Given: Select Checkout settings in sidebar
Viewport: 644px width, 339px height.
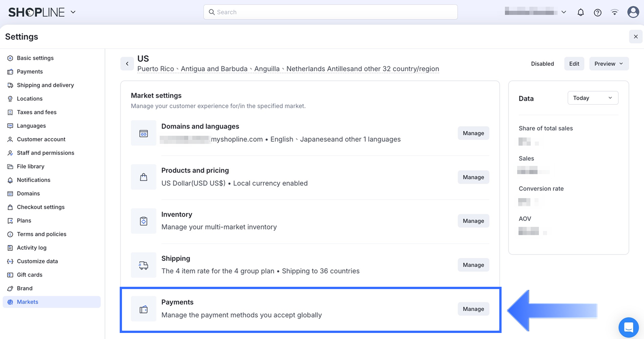Looking at the screenshot, I should click(x=41, y=207).
